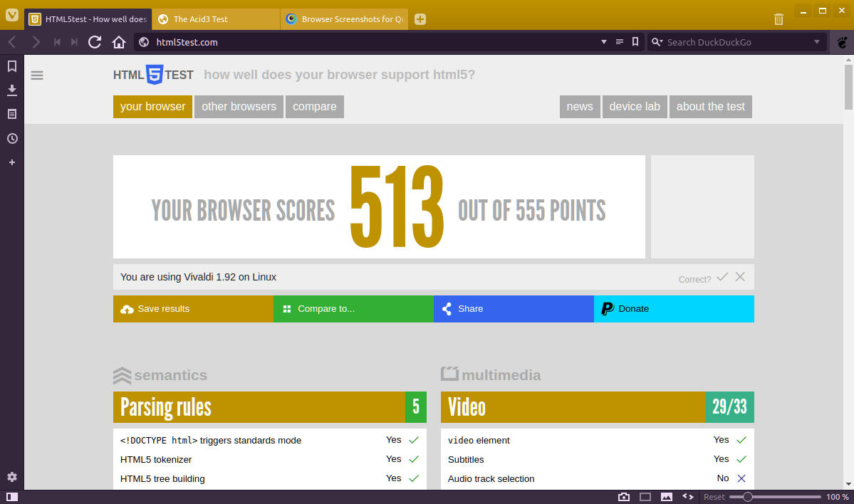This screenshot has height=504, width=854.
Task: Click the HTML5 TEST logo
Action: (x=154, y=75)
